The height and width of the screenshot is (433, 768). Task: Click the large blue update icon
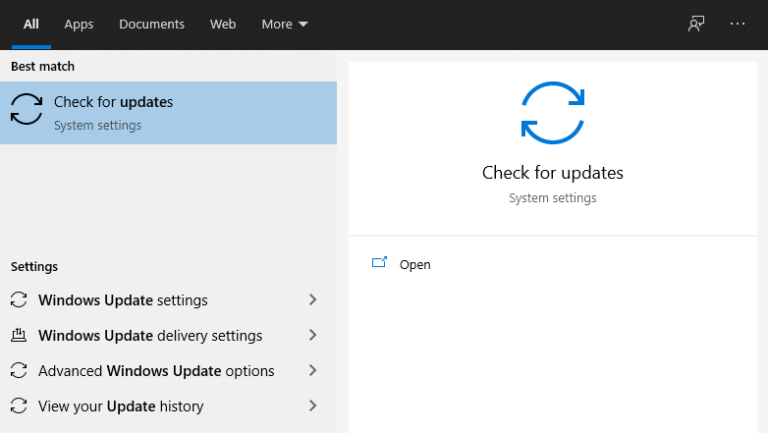pos(552,113)
